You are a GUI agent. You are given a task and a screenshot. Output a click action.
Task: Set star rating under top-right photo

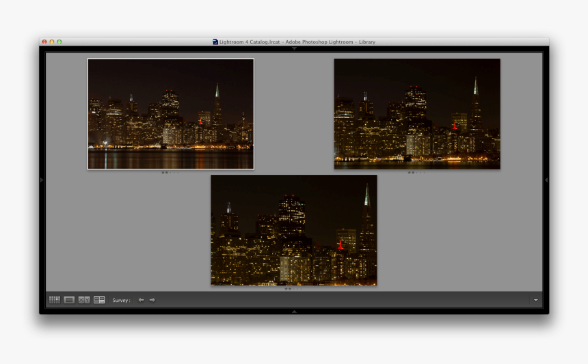416,173
